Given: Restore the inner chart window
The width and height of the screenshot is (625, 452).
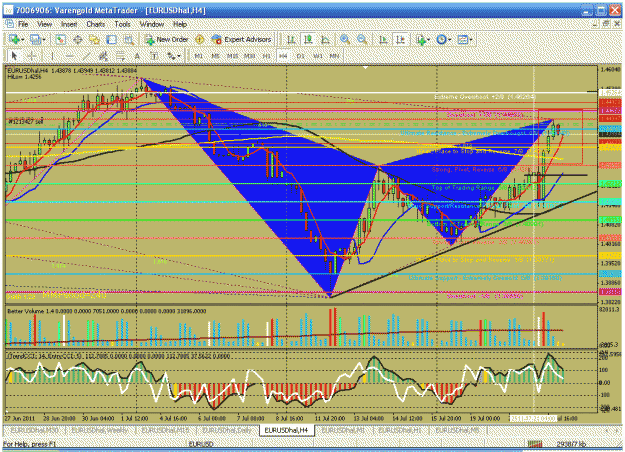Looking at the screenshot, I should (x=606, y=24).
